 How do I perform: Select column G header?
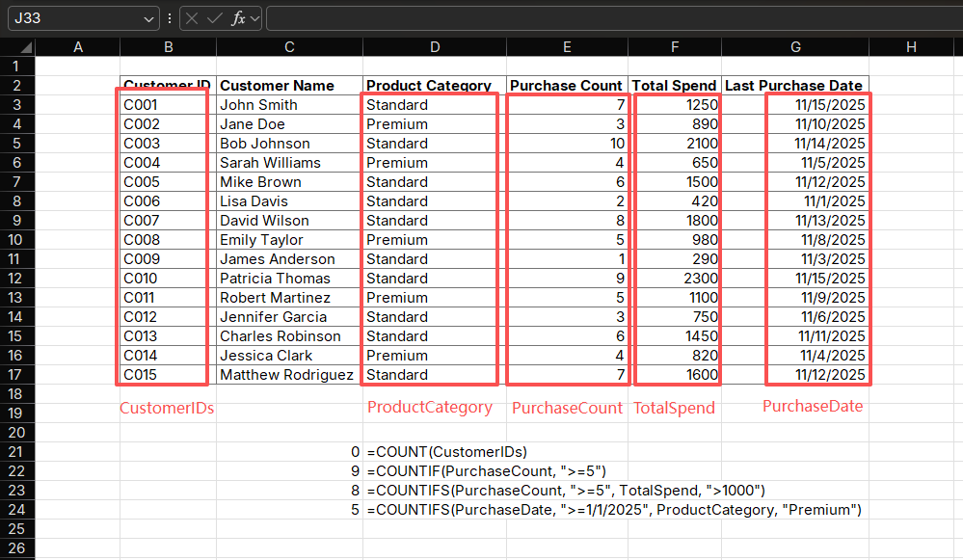pyautogui.click(x=794, y=47)
